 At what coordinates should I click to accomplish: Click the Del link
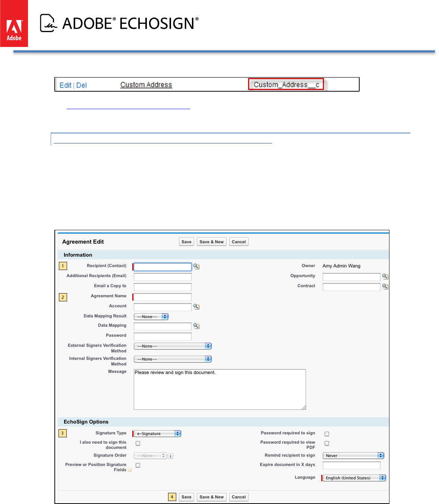point(82,85)
